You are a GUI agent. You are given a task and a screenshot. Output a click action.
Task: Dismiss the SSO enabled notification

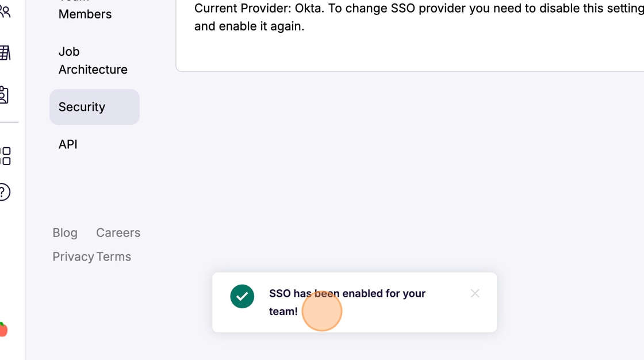475,294
